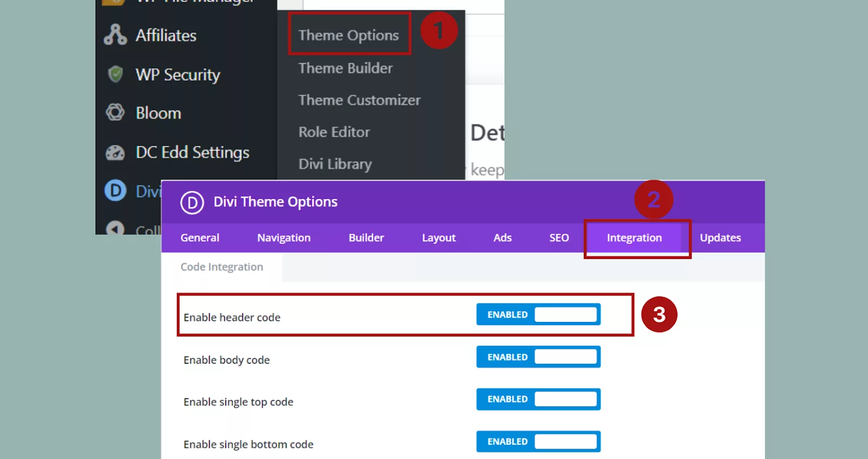Click the Divi sidebar D icon
Image resolution: width=868 pixels, height=459 pixels.
[115, 191]
